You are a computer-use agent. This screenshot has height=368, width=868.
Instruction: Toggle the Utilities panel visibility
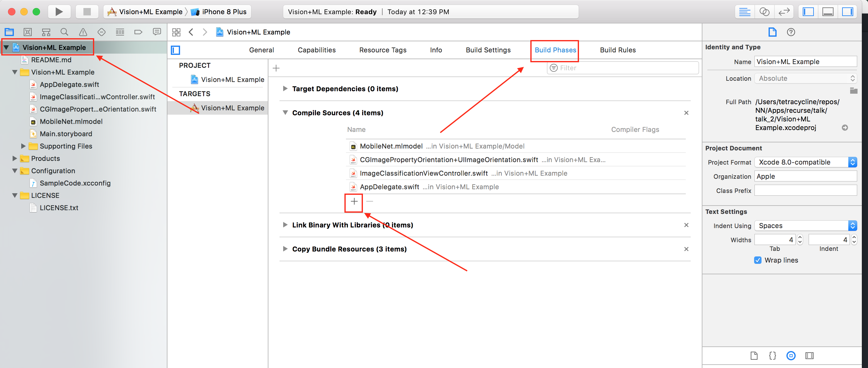[847, 12]
